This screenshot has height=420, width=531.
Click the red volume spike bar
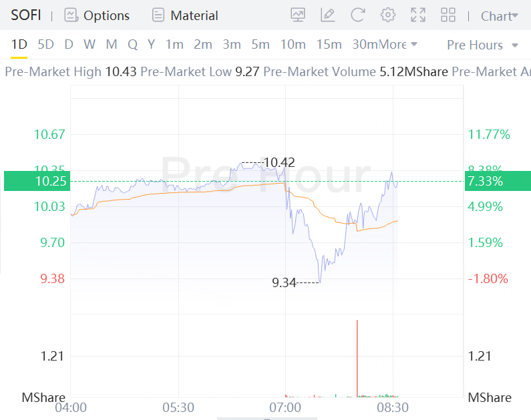coord(357,357)
